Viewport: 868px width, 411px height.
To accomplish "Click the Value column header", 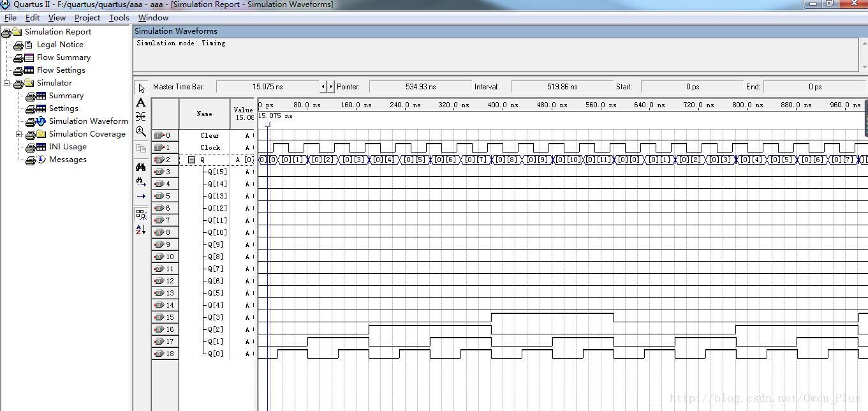I will click(243, 114).
